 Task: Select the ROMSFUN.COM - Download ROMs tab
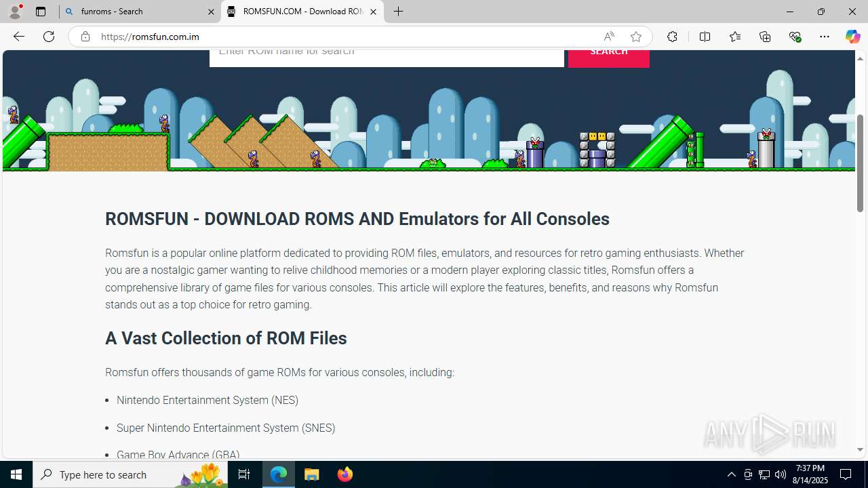303,12
